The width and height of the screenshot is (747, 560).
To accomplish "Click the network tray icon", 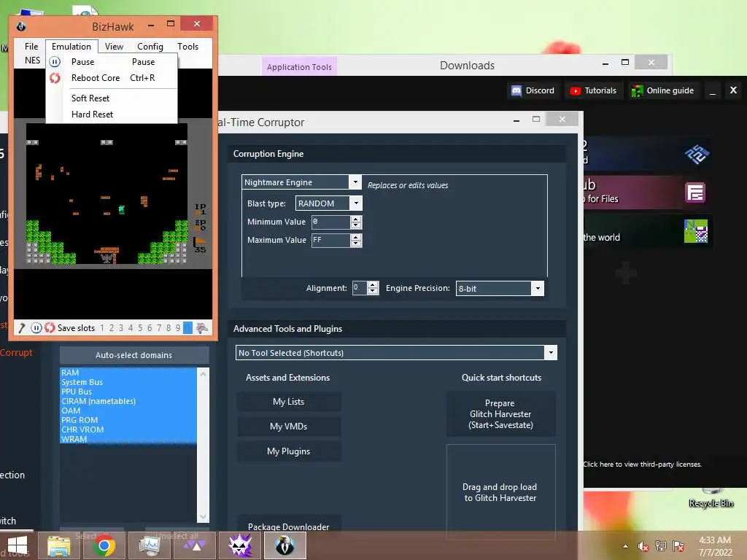I will (661, 546).
